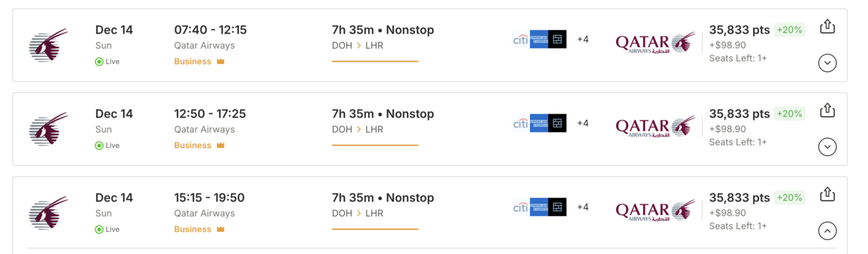The width and height of the screenshot is (868, 254).
Task: Select Business cabin label on 07:40 flight
Action: click(x=193, y=61)
